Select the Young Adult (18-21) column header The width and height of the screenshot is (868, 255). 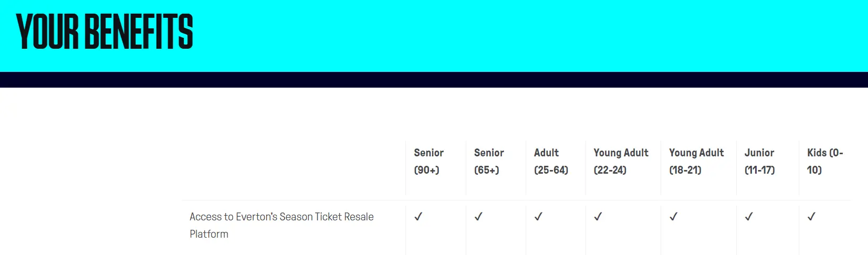[x=696, y=161]
